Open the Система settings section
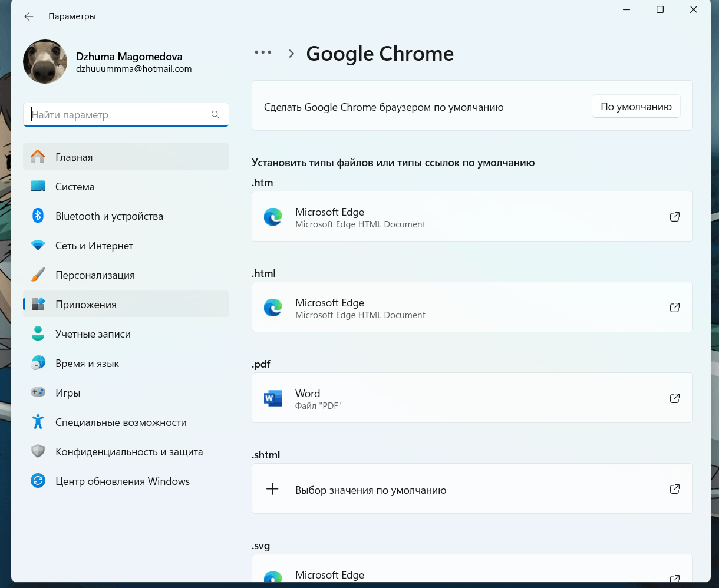This screenshot has height=588, width=719. [126, 186]
